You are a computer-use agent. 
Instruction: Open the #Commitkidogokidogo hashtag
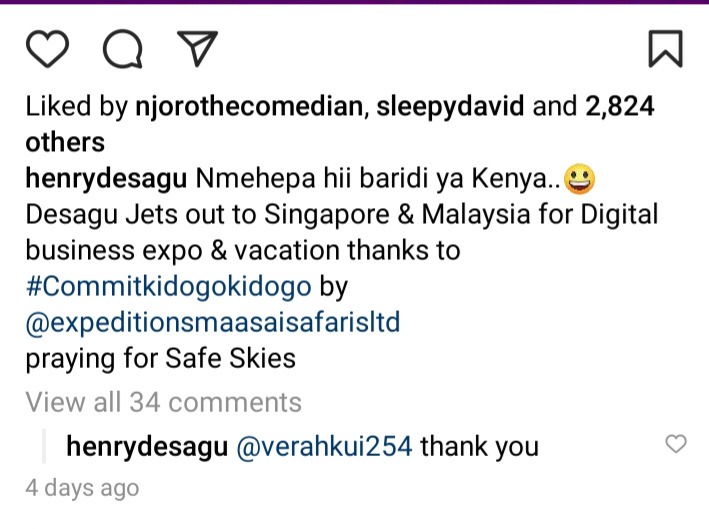pyautogui.click(x=169, y=286)
